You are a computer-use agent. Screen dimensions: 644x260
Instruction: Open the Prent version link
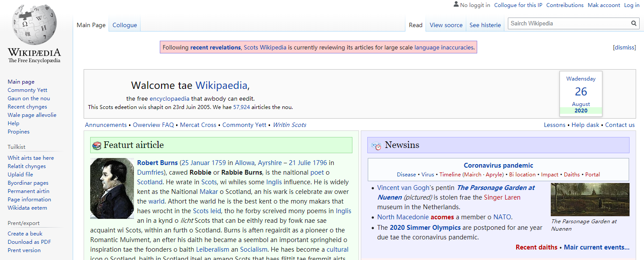(24, 250)
